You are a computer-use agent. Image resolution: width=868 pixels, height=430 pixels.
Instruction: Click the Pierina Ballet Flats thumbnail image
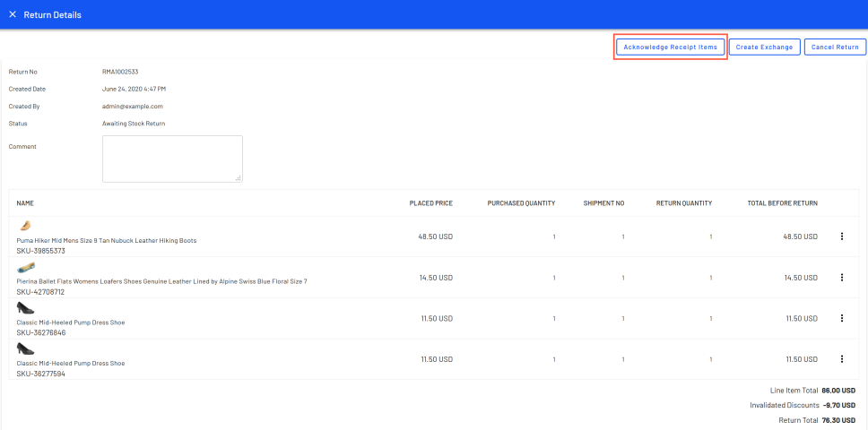[26, 267]
